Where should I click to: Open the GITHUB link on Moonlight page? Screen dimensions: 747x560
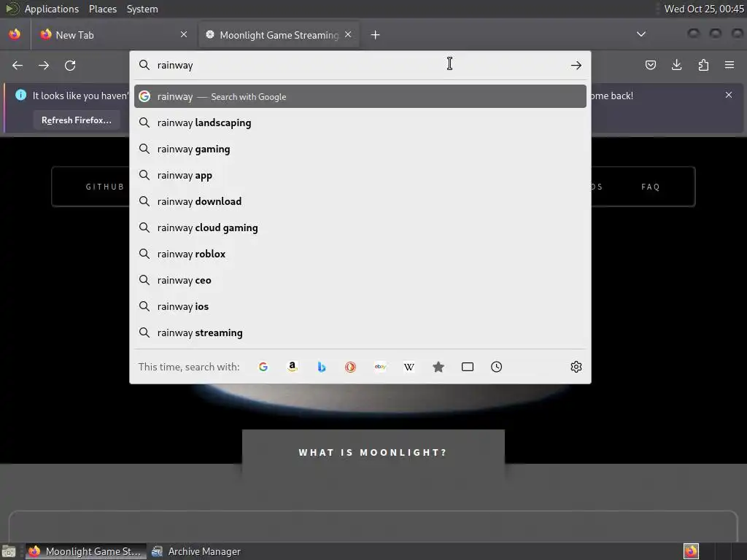[105, 187]
